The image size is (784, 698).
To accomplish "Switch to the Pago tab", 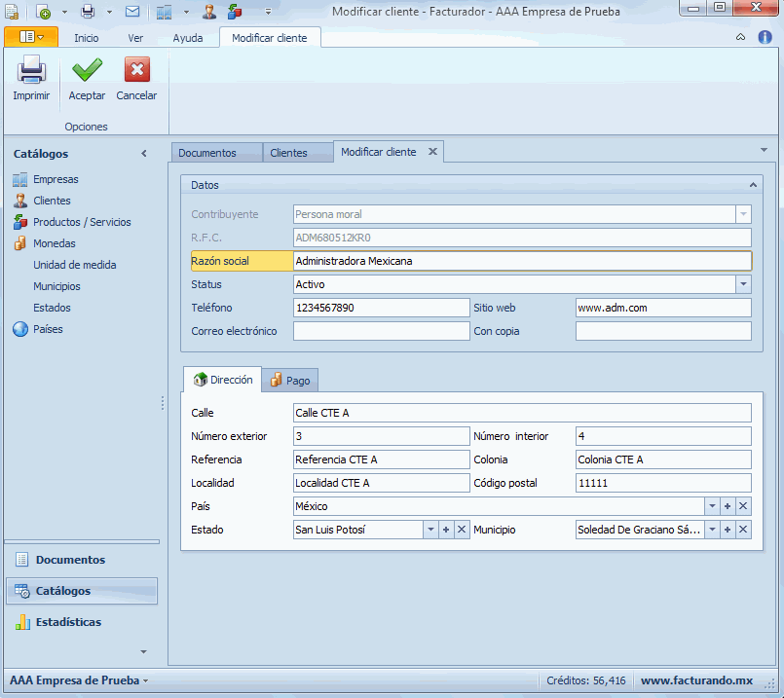I will [x=289, y=381].
